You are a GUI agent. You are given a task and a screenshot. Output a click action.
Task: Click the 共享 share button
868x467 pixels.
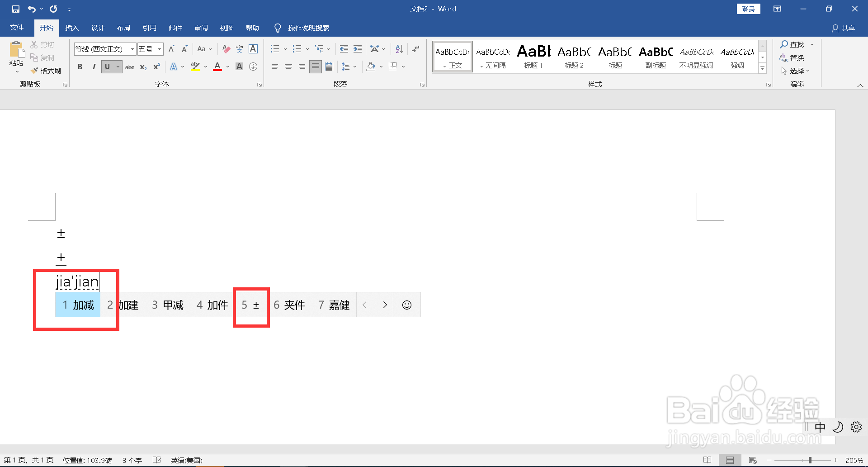[844, 29]
